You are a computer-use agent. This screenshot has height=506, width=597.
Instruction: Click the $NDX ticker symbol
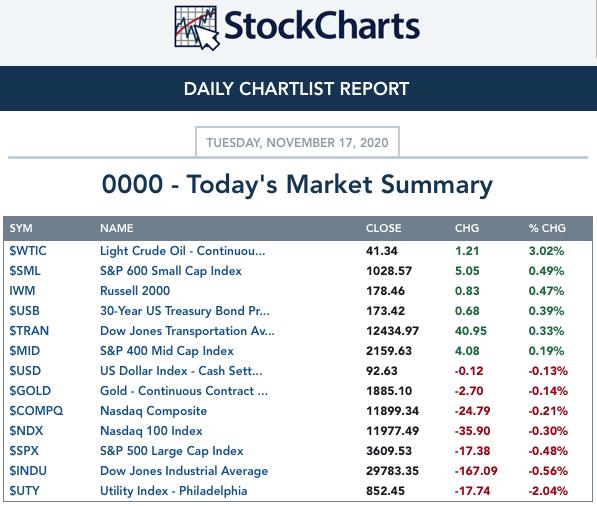tap(26, 431)
